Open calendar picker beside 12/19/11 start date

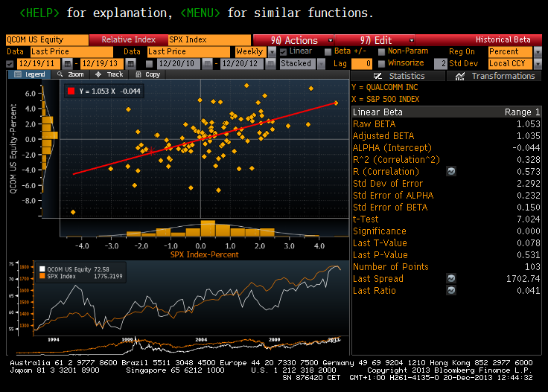click(x=67, y=63)
